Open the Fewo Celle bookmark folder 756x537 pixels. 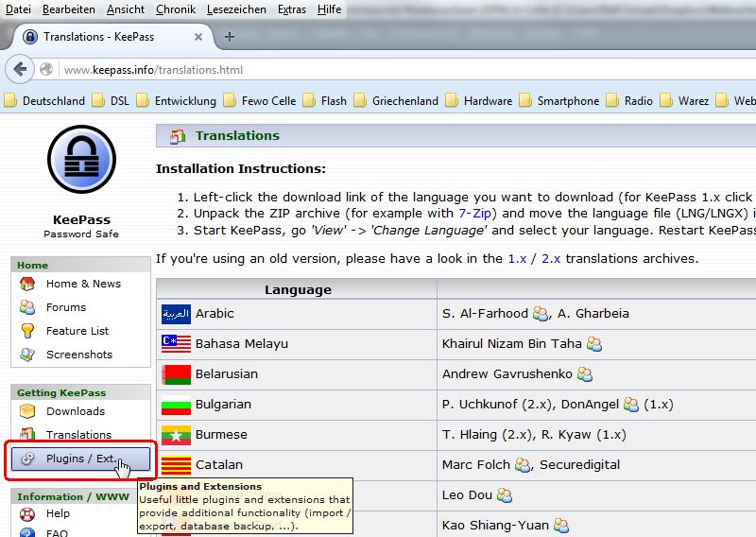tap(260, 101)
